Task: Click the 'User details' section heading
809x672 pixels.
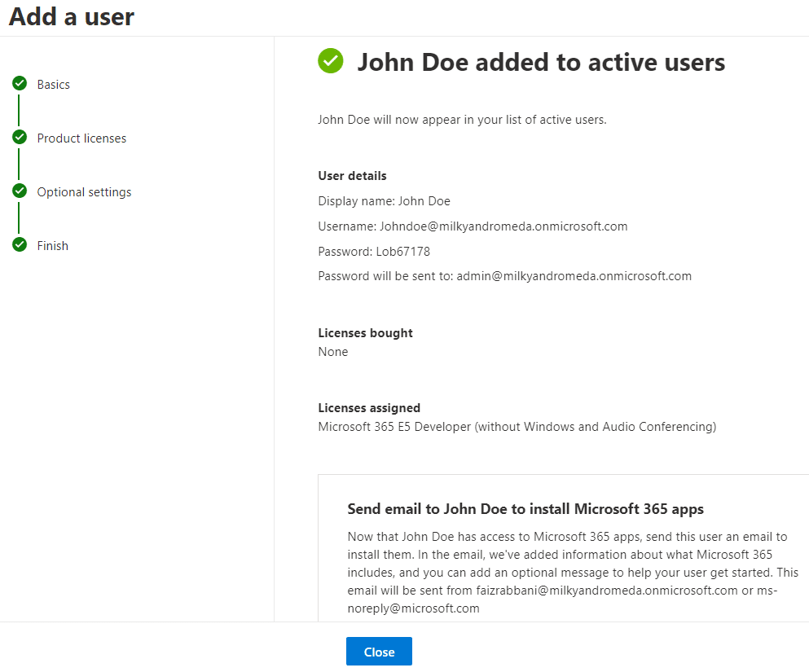Action: tap(352, 176)
